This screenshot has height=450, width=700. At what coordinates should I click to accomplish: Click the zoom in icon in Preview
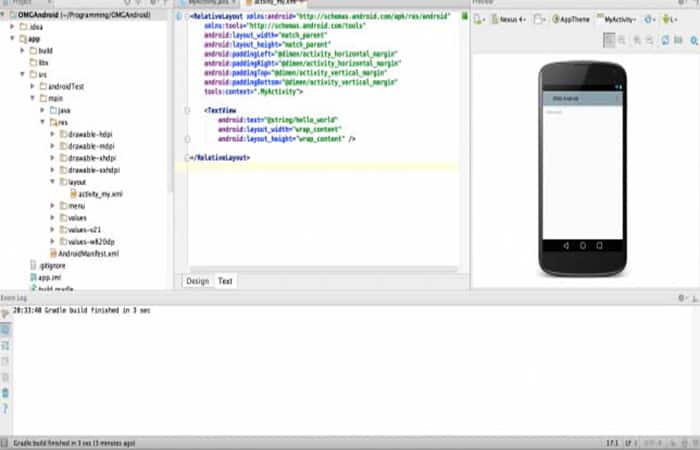[637, 41]
